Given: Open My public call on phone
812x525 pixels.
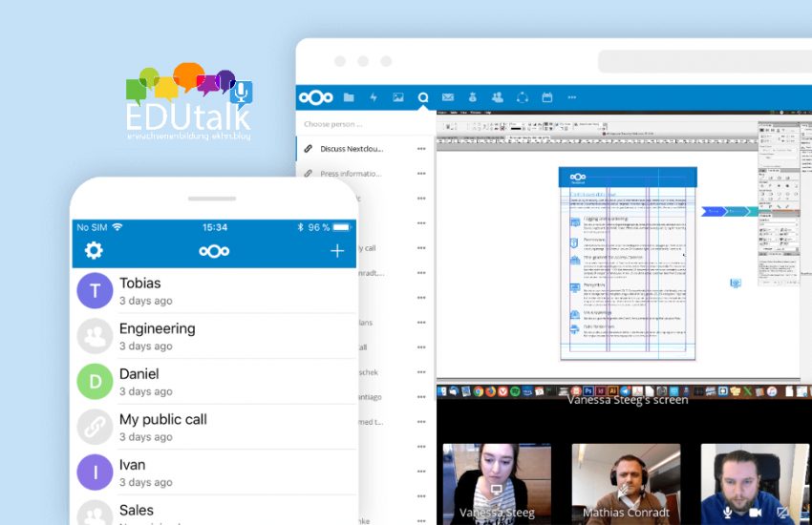Looking at the screenshot, I should (214, 428).
